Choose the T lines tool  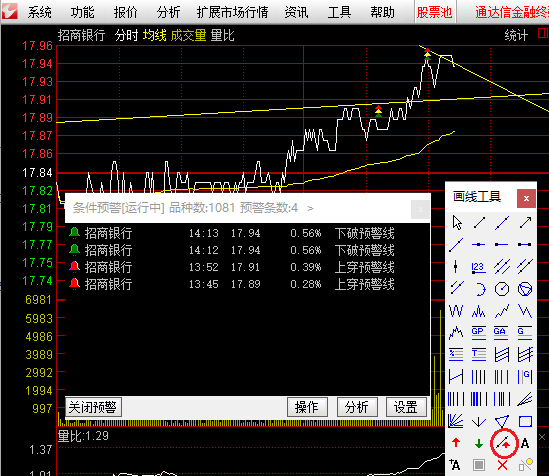pos(478,354)
